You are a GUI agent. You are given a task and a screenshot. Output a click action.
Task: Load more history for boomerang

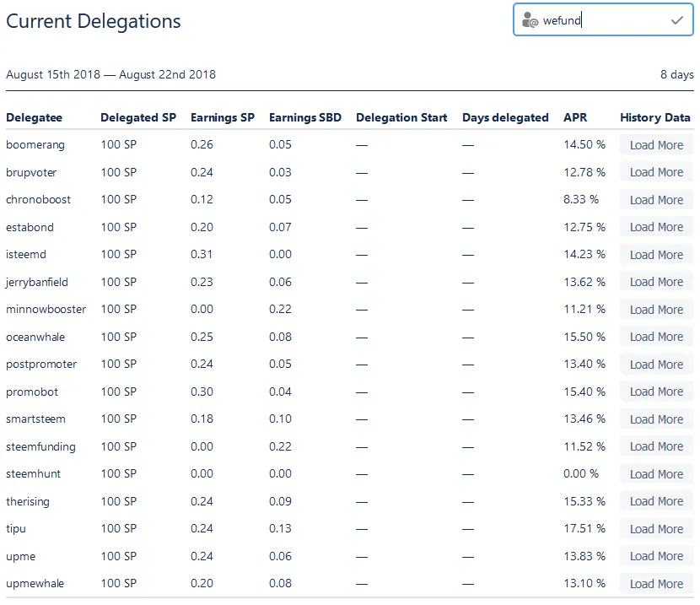pyautogui.click(x=656, y=145)
